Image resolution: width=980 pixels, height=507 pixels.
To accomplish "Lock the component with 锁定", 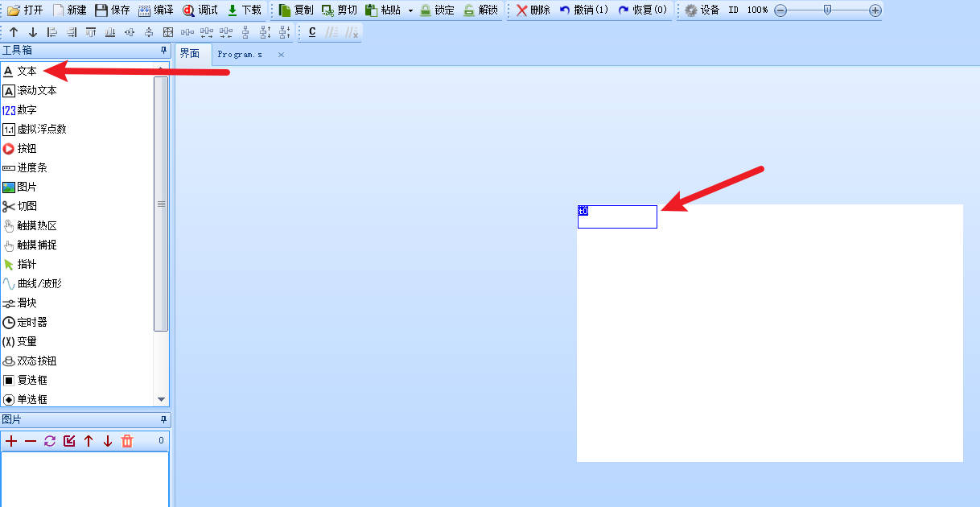I will [x=437, y=10].
